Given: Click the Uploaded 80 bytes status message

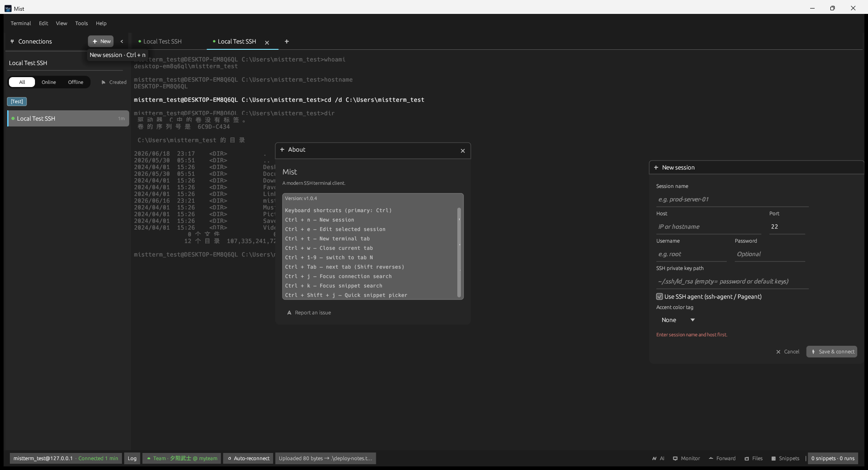Looking at the screenshot, I should click(x=325, y=458).
